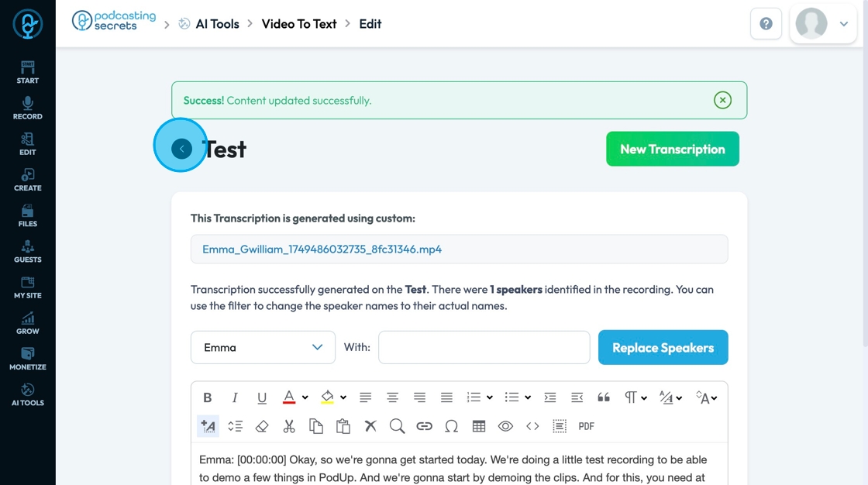Insert a bulleted list
Image resolution: width=868 pixels, height=485 pixels.
coord(511,397)
